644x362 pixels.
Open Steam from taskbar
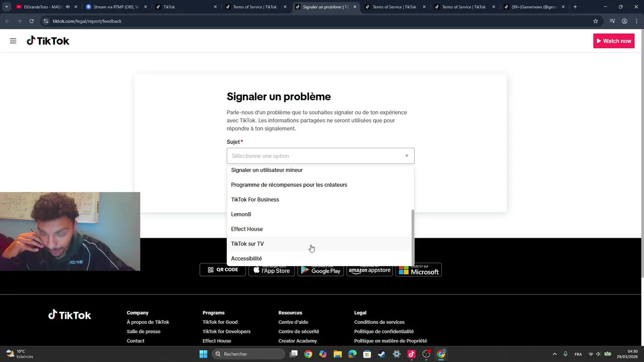click(382, 354)
